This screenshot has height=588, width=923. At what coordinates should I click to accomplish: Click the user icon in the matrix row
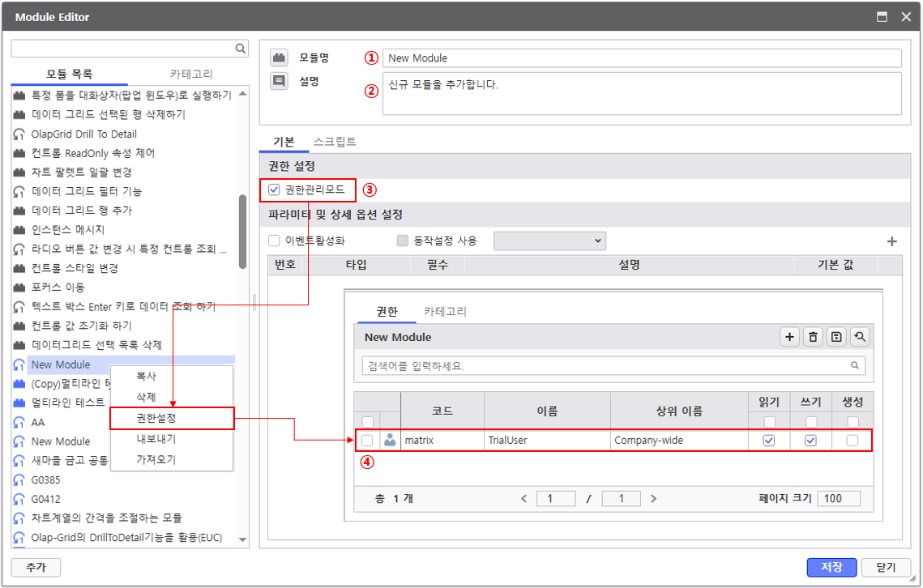coord(390,441)
